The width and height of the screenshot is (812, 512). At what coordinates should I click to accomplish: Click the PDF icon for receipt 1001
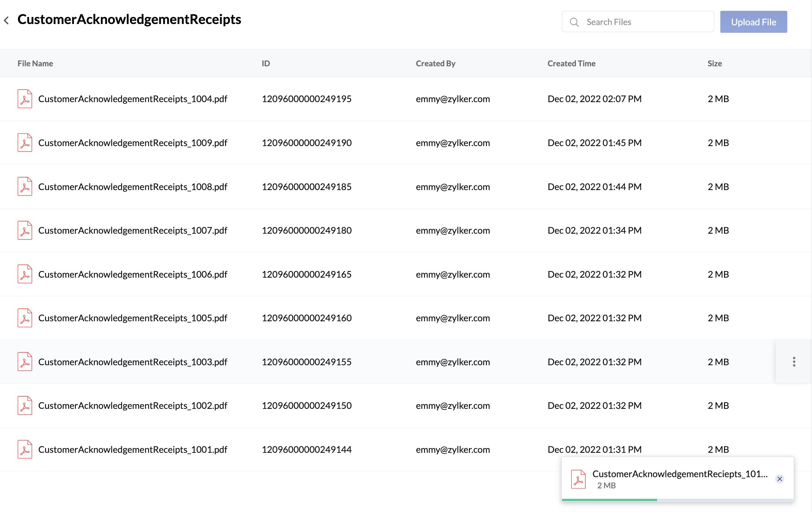pos(25,449)
